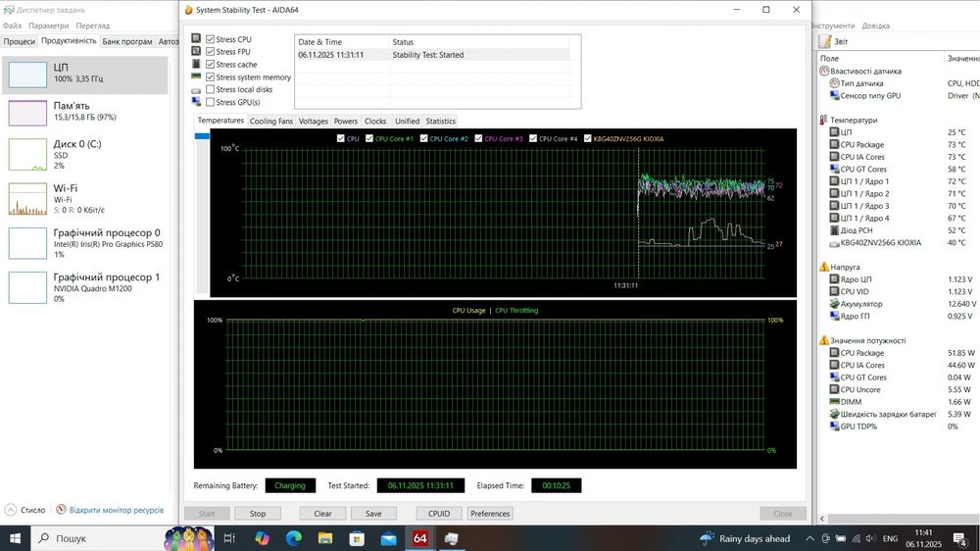Open the Preferences button
980x551 pixels.
pyautogui.click(x=490, y=514)
